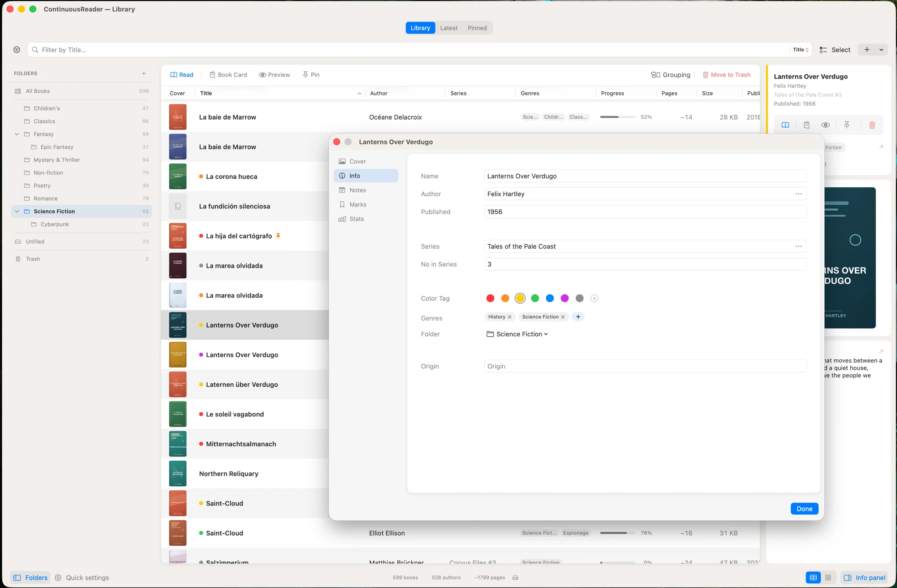This screenshot has width=897, height=588.
Task: Switch to Latest tab
Action: (x=448, y=28)
